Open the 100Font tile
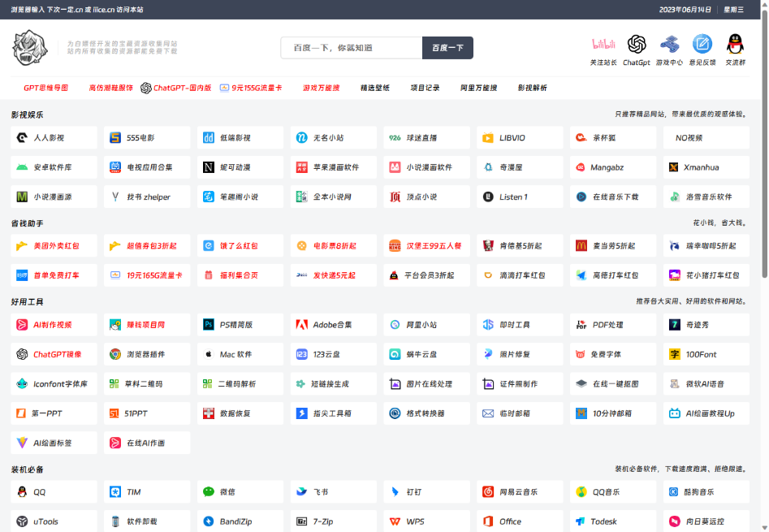 [x=706, y=354]
